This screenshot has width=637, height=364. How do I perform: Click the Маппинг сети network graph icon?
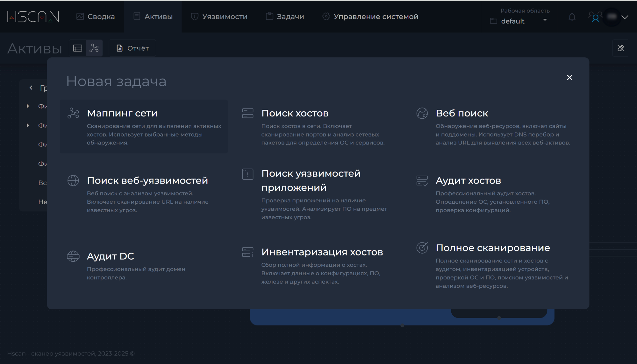coord(73,113)
